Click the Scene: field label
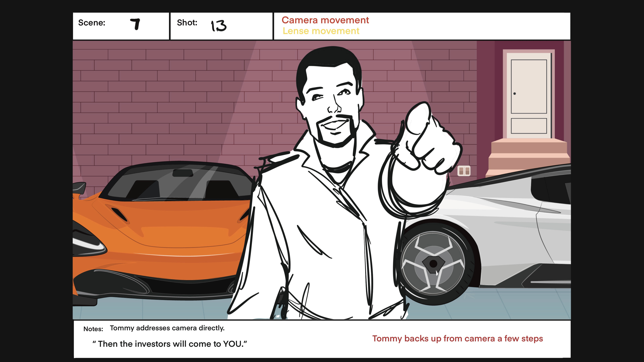 92,23
